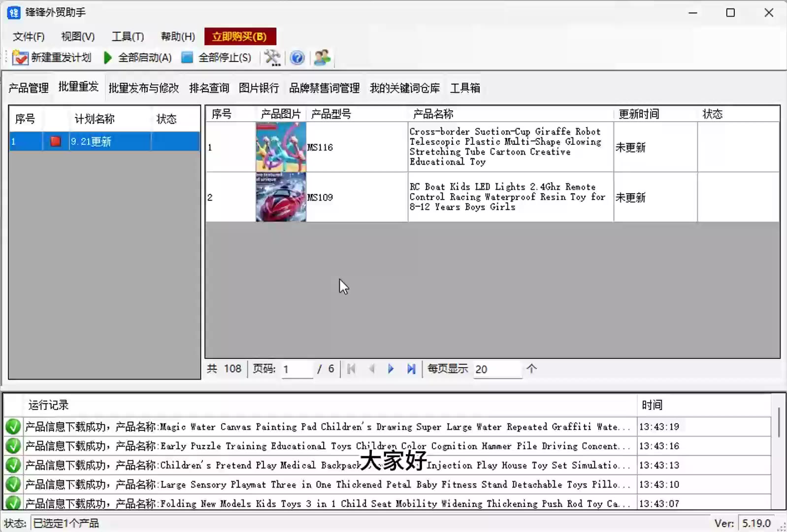The height and width of the screenshot is (532, 787).
Task: Go to previous page arrow icon
Action: pos(371,368)
